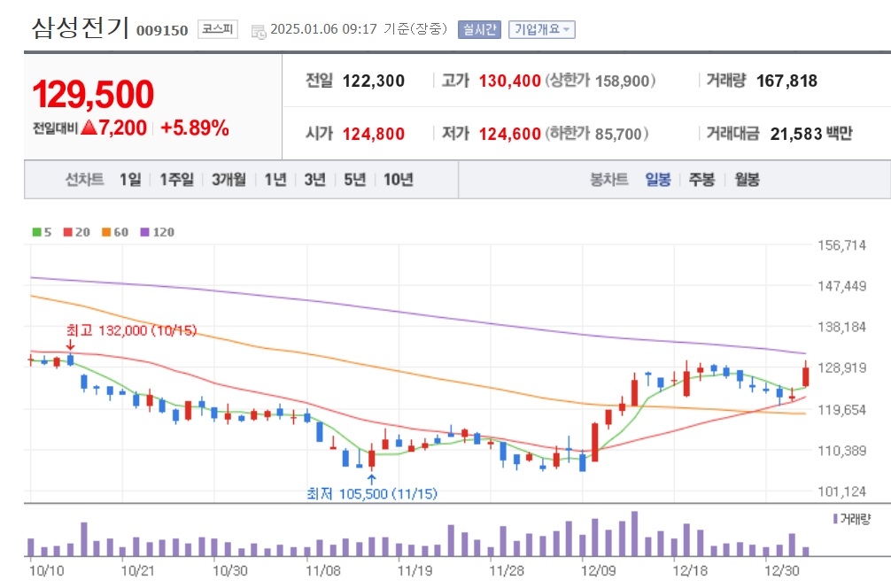Select the 10년 line chart period

tap(399, 180)
